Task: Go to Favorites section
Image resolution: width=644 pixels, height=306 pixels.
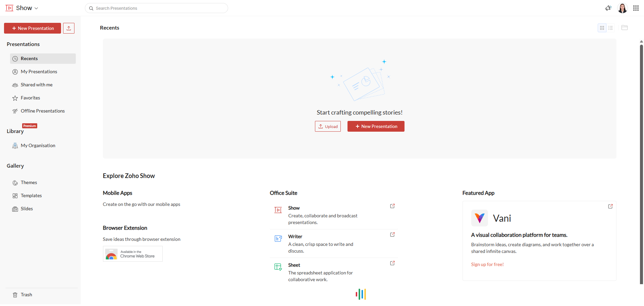Action: 30,98
